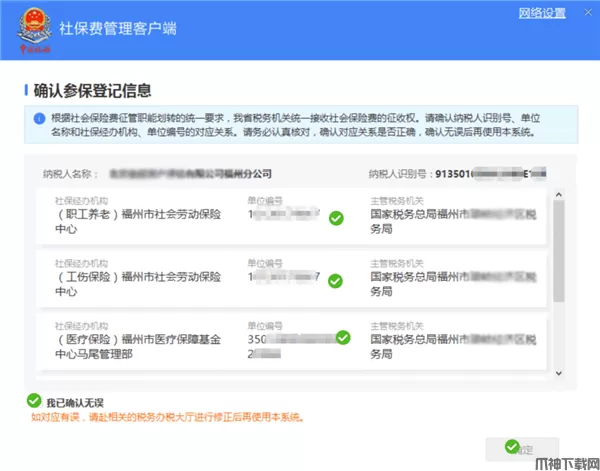Click green checkmark in 医疗保险 row
600x471 pixels.
(343, 338)
